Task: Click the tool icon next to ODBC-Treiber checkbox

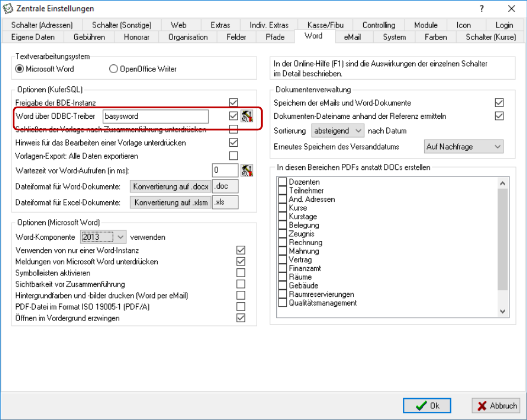Action: (247, 116)
